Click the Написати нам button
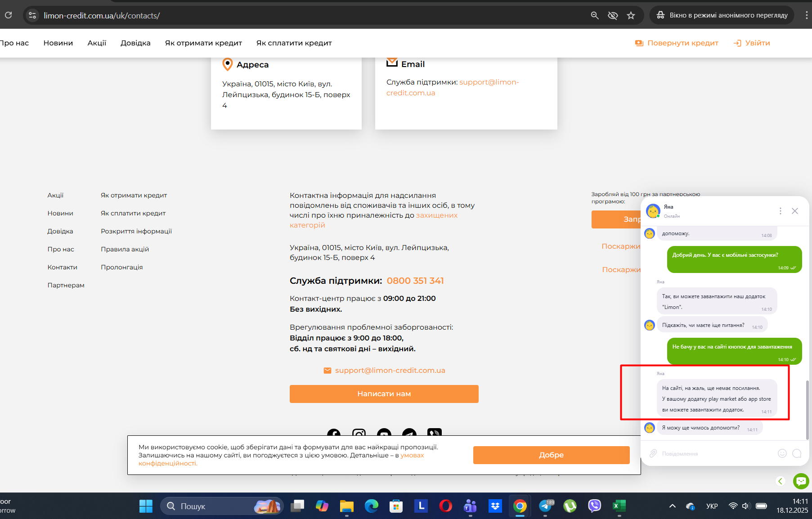Image resolution: width=812 pixels, height=519 pixels. click(384, 394)
